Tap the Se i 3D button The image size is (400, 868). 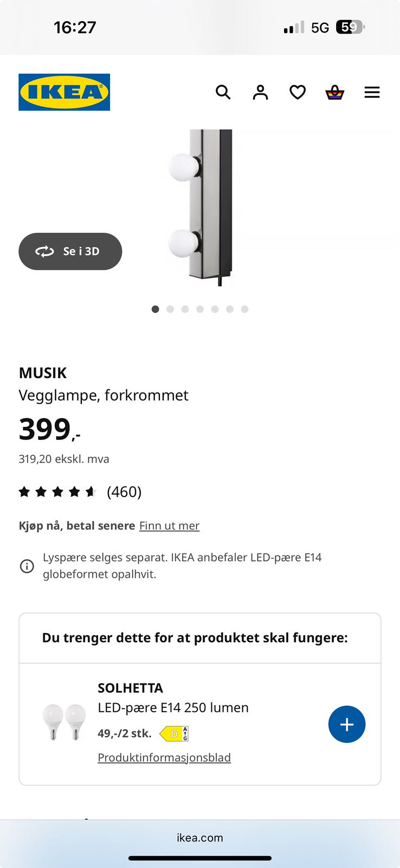(70, 251)
